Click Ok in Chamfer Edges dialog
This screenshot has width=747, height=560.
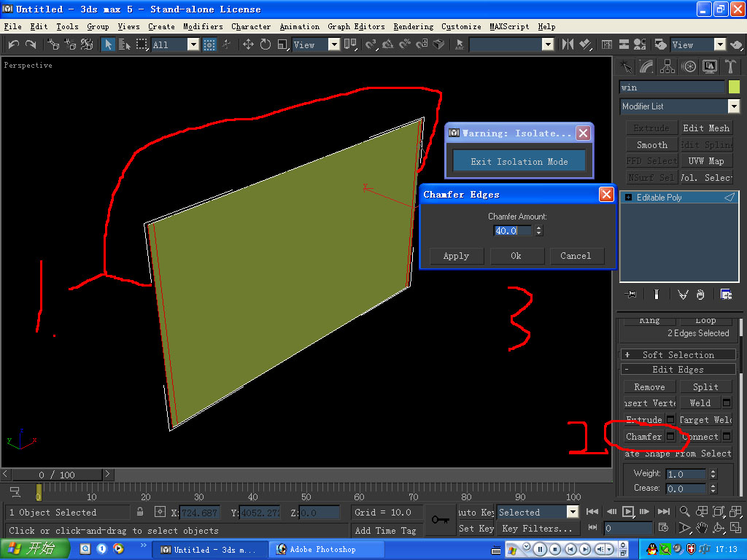click(x=516, y=256)
